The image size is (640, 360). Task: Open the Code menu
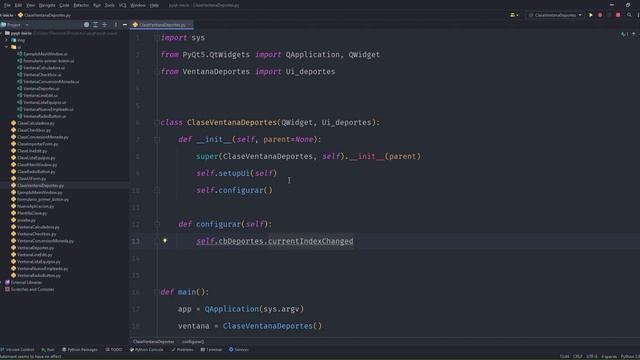click(64, 5)
